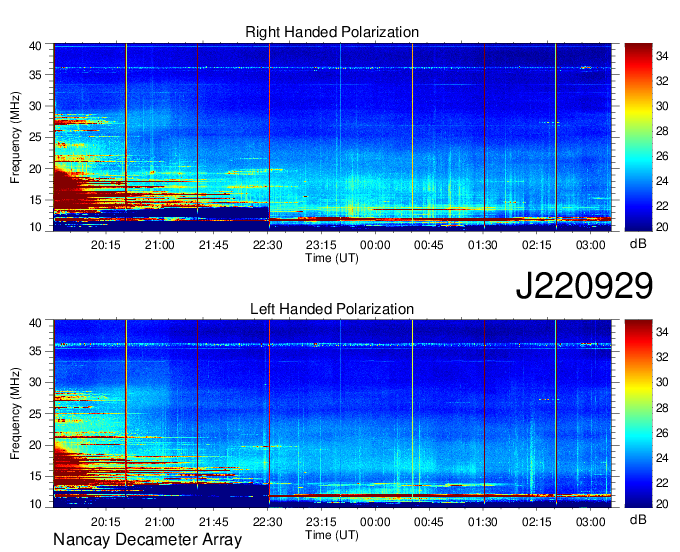Click 35 MHz tick of Right Handed plot
The width and height of the screenshot is (680, 552).
[x=35, y=75]
